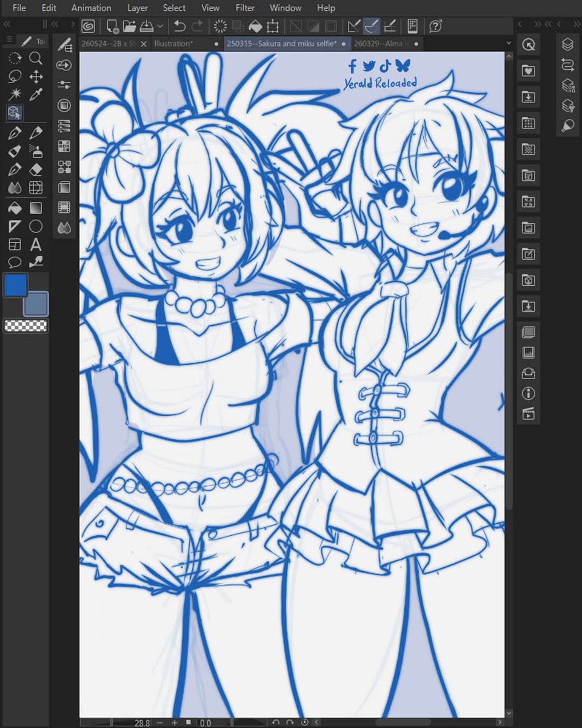Viewport: 582px width, 728px height.
Task: Open the Layer menu
Action: 138,8
